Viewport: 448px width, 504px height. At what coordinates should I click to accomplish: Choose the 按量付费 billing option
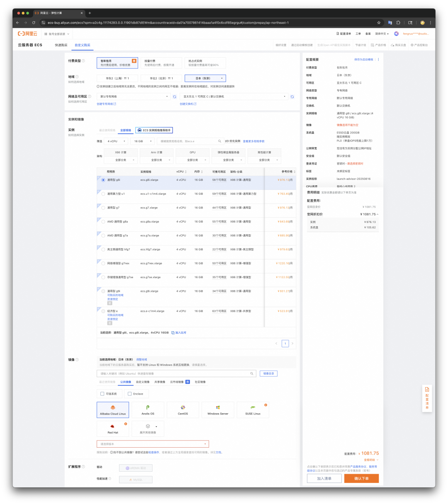(161, 63)
